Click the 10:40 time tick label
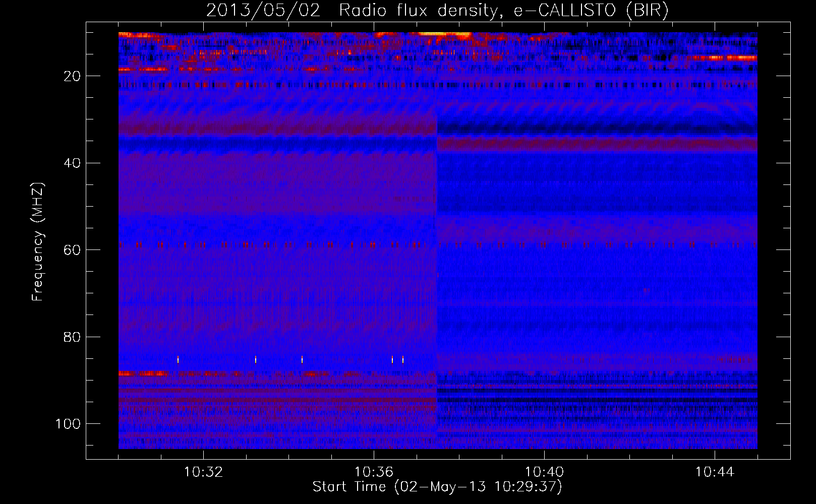Viewport: 816px width, 504px height. (x=544, y=472)
